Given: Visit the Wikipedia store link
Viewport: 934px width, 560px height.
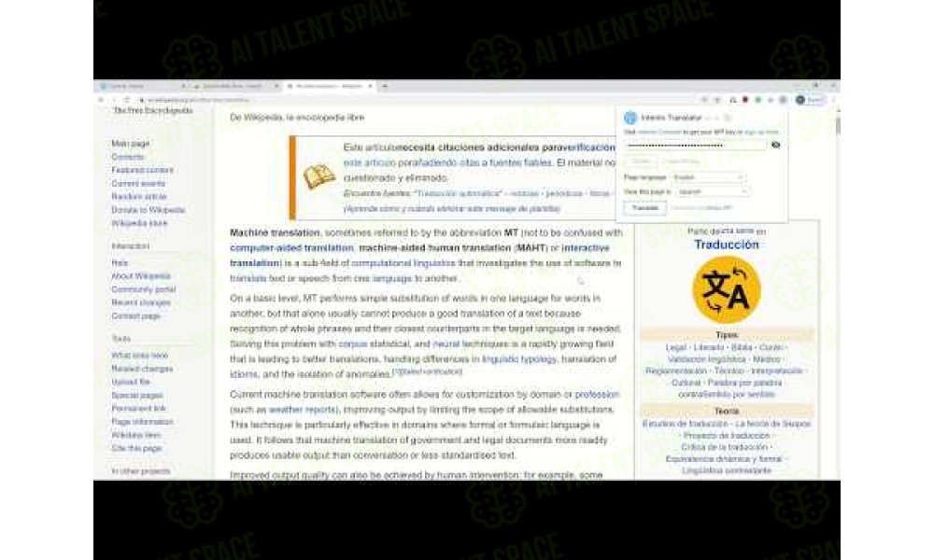Looking at the screenshot, I should coord(139,223).
